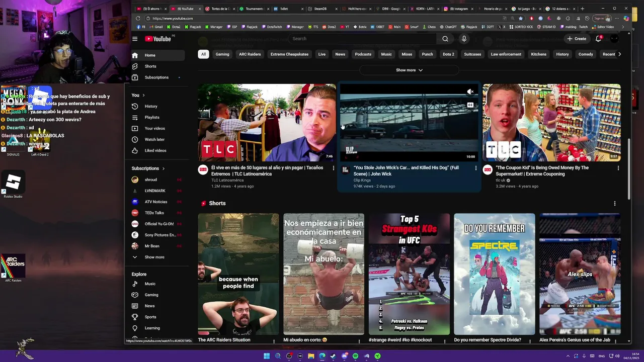Start voice search with microphone icon
Image resolution: width=644 pixels, height=362 pixels.
(x=464, y=39)
